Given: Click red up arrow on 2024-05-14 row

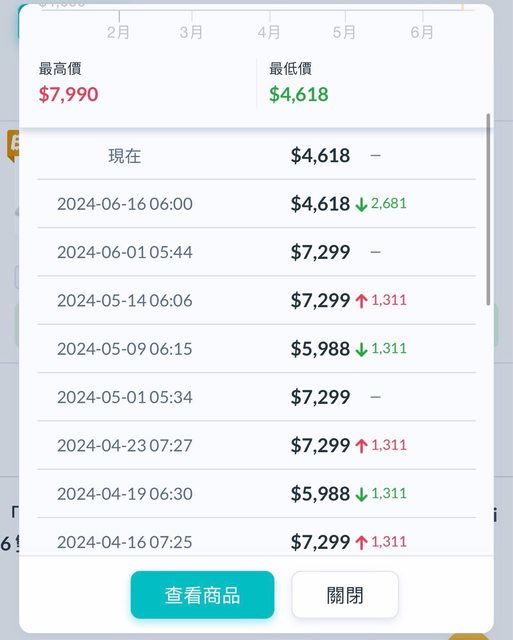Looking at the screenshot, I should 361,301.
